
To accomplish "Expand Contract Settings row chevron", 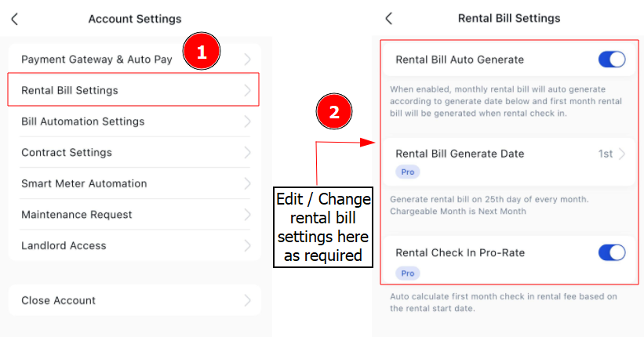I will coord(247,153).
